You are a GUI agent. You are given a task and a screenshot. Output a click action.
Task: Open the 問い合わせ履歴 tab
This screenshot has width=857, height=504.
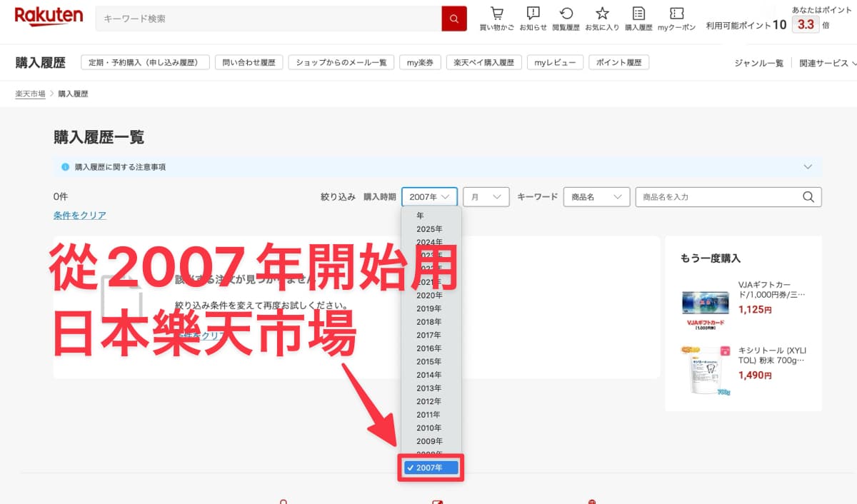249,63
